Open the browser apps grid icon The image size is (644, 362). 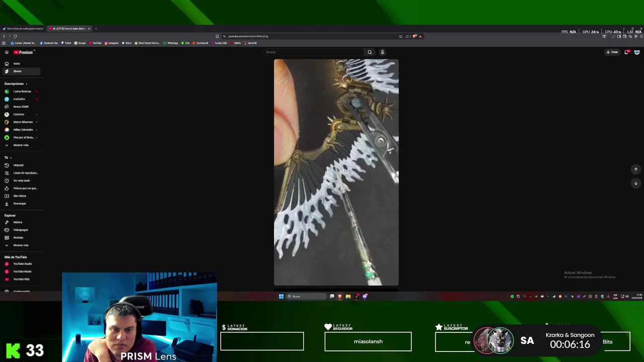coord(4,43)
